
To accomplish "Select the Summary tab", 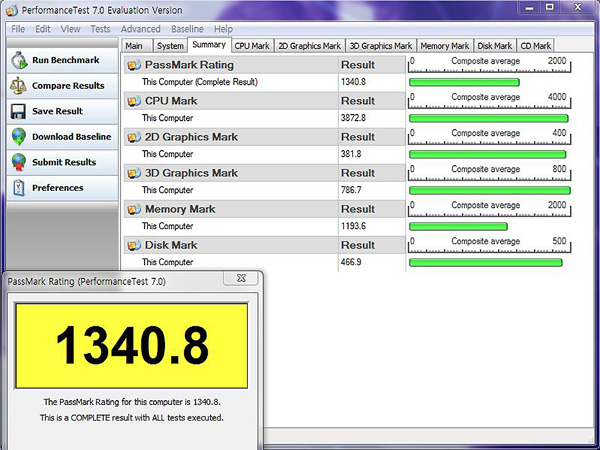I will 209,45.
